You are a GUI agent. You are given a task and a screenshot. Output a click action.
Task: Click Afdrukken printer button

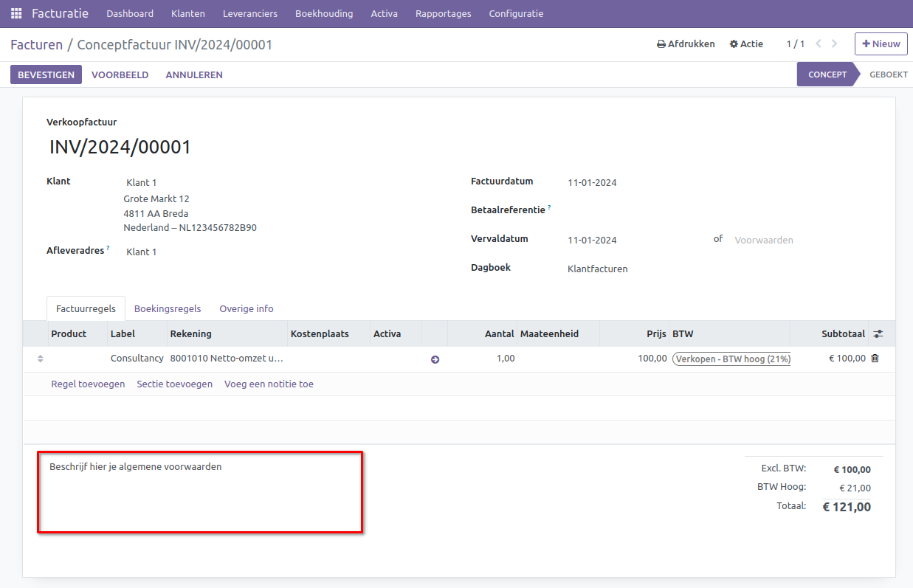point(686,44)
